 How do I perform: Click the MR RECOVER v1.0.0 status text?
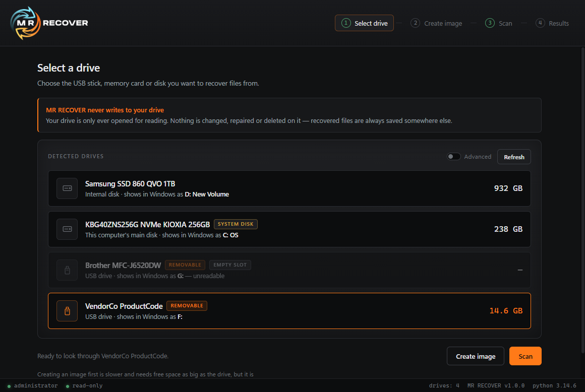[496, 386]
